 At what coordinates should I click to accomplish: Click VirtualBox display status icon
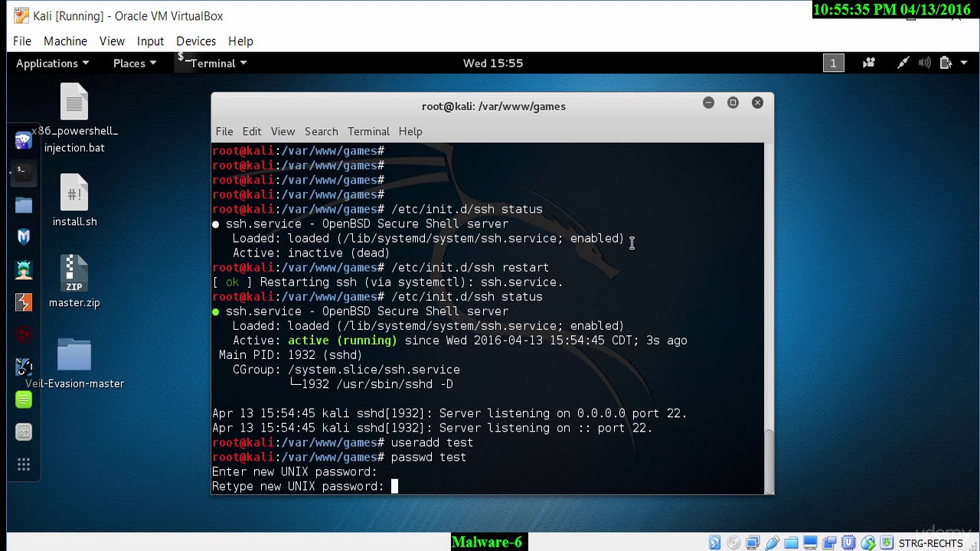tap(810, 543)
